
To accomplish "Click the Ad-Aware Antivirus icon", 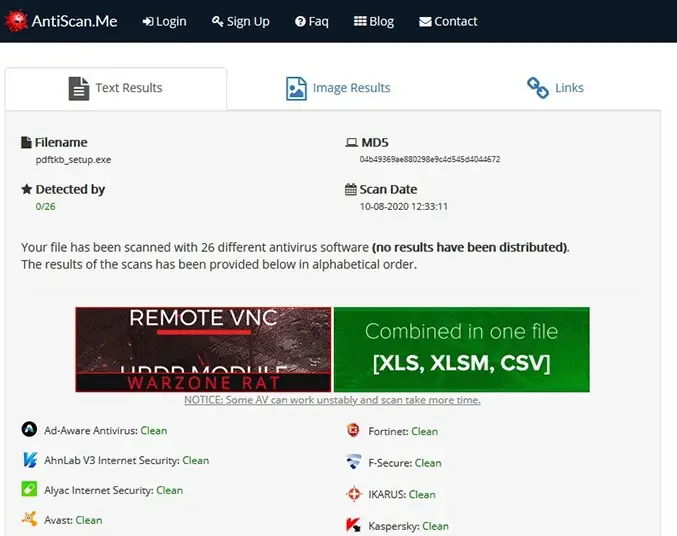I will pyautogui.click(x=29, y=429).
